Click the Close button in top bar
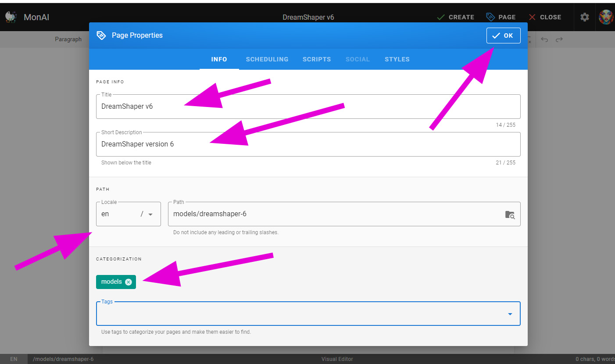This screenshot has height=364, width=615. click(x=545, y=17)
